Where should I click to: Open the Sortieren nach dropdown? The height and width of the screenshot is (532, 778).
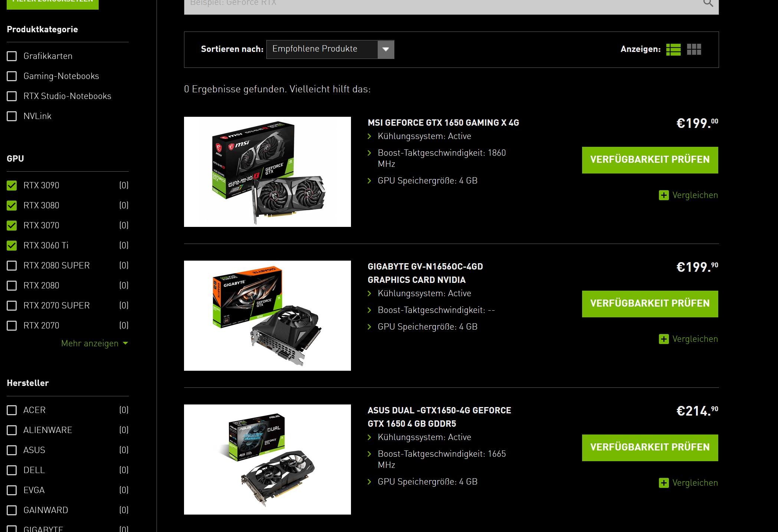(x=330, y=50)
